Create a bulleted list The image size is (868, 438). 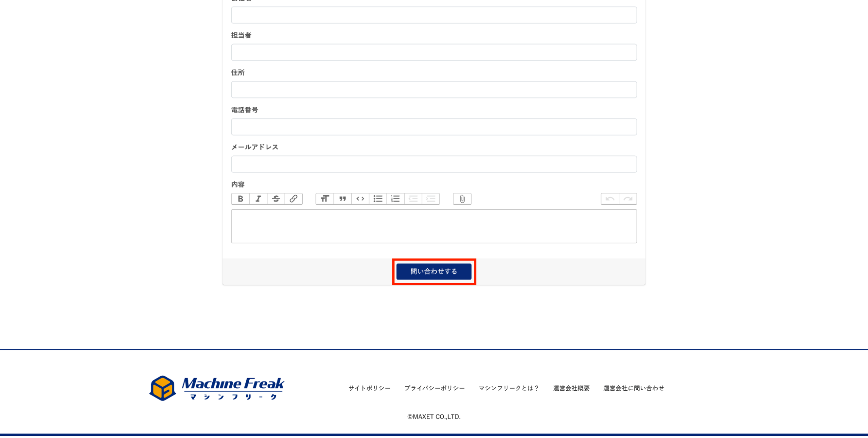click(x=378, y=199)
